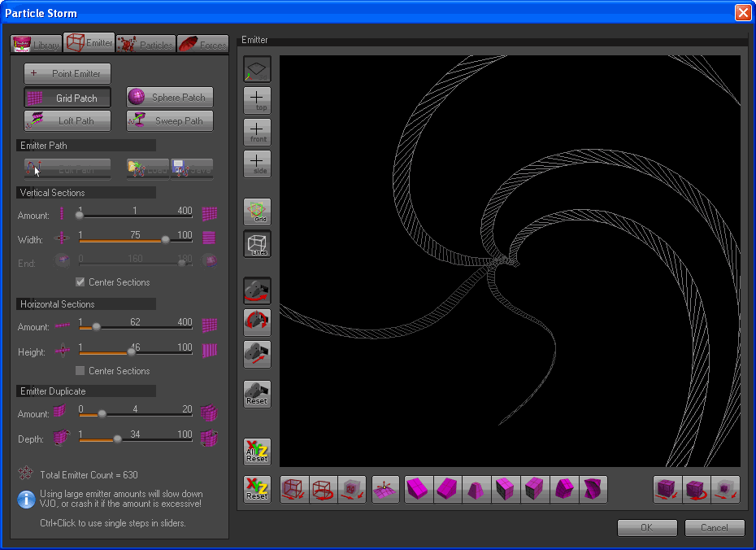Click the solid cube scale icon
The height and width of the screenshot is (550, 756).
[725, 489]
